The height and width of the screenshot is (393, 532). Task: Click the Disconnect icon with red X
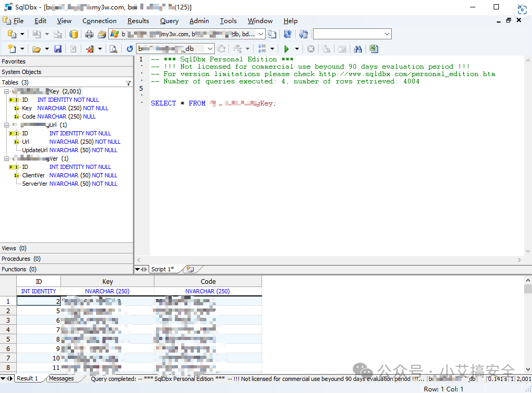[x=90, y=49]
